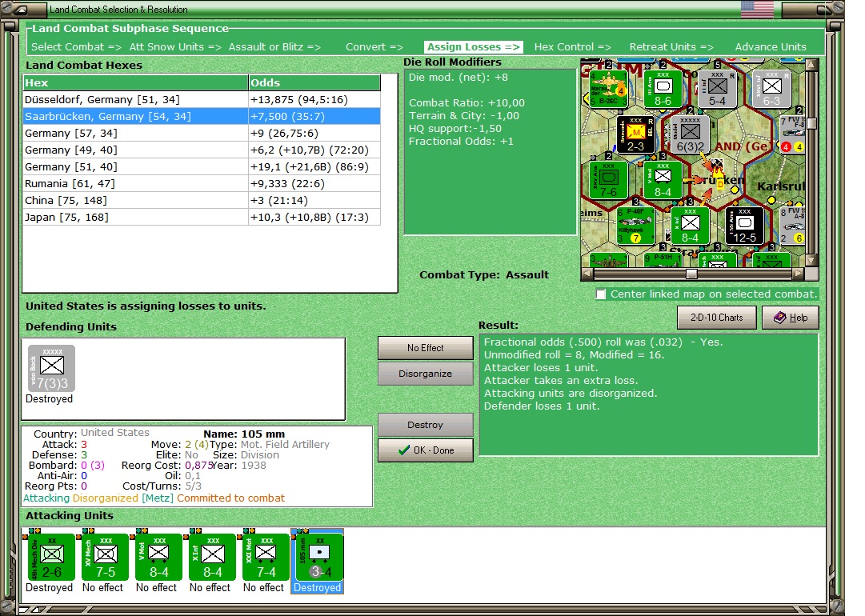Click the Hex Control => subphase step

tap(573, 47)
